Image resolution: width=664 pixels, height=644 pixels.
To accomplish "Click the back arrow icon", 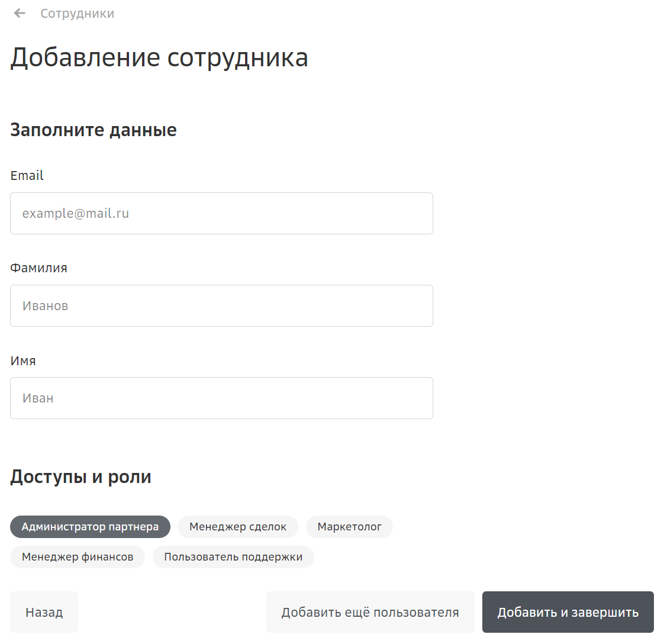I will click(20, 13).
